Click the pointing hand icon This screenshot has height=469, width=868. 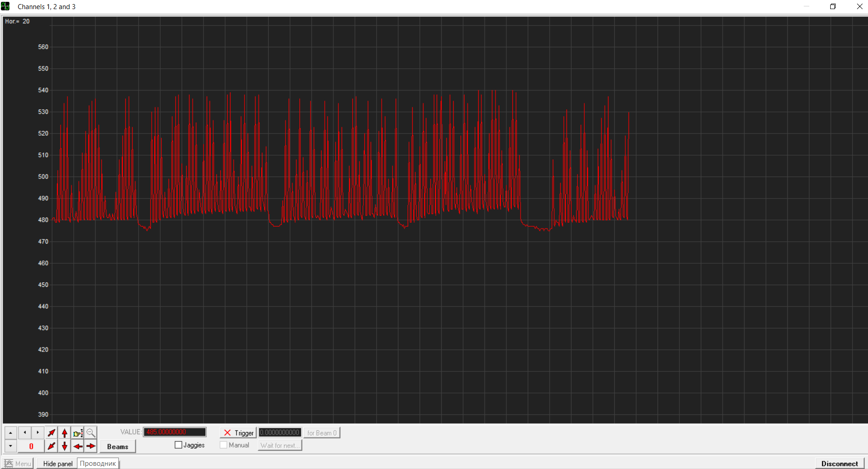[78, 433]
